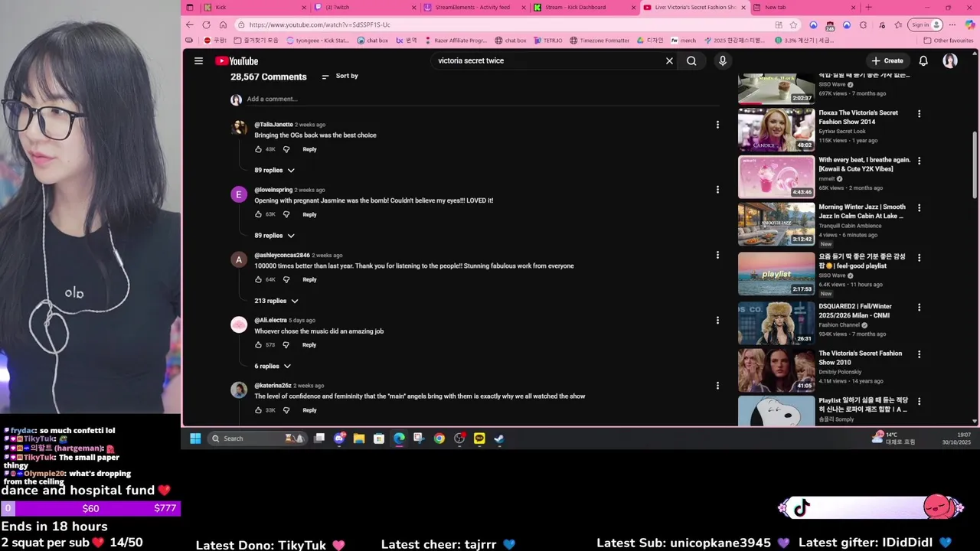Expand 213 replies under @ashleyconcas2846's comment
The width and height of the screenshot is (980, 551).
tap(276, 301)
